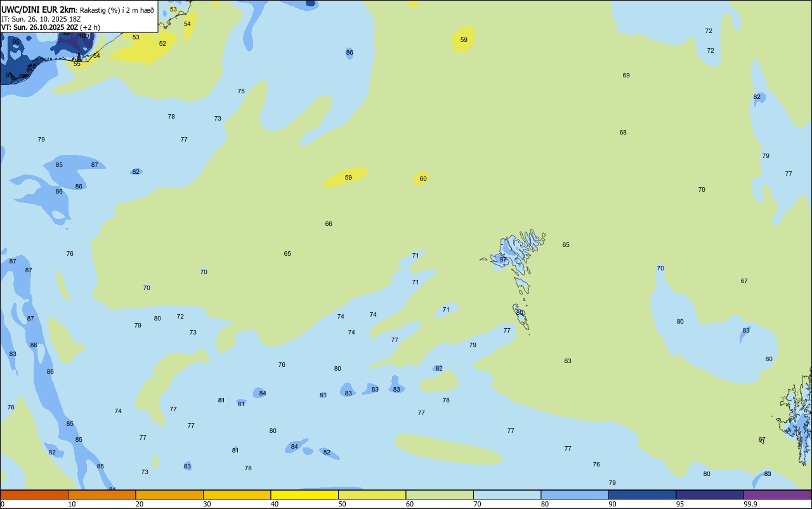Screen dimensions: 812x509
Task: Click the dark orange 0–10 colorbar swatch
Action: pyautogui.click(x=34, y=494)
